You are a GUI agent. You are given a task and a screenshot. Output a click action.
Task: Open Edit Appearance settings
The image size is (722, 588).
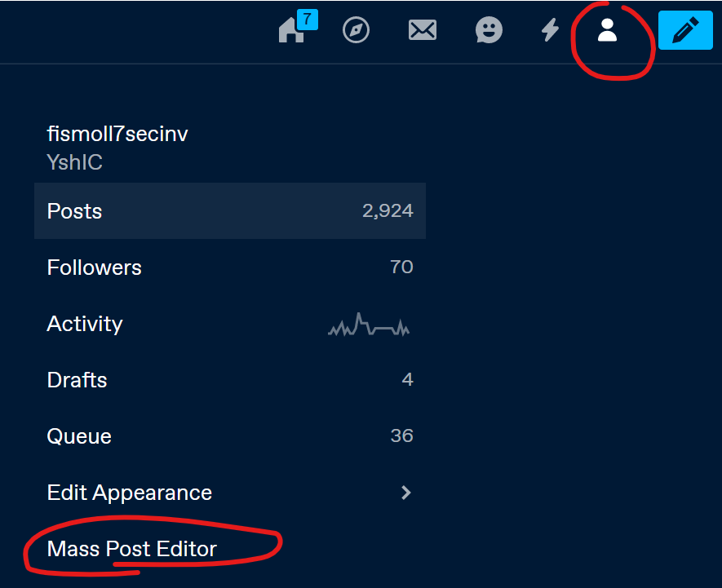point(129,493)
